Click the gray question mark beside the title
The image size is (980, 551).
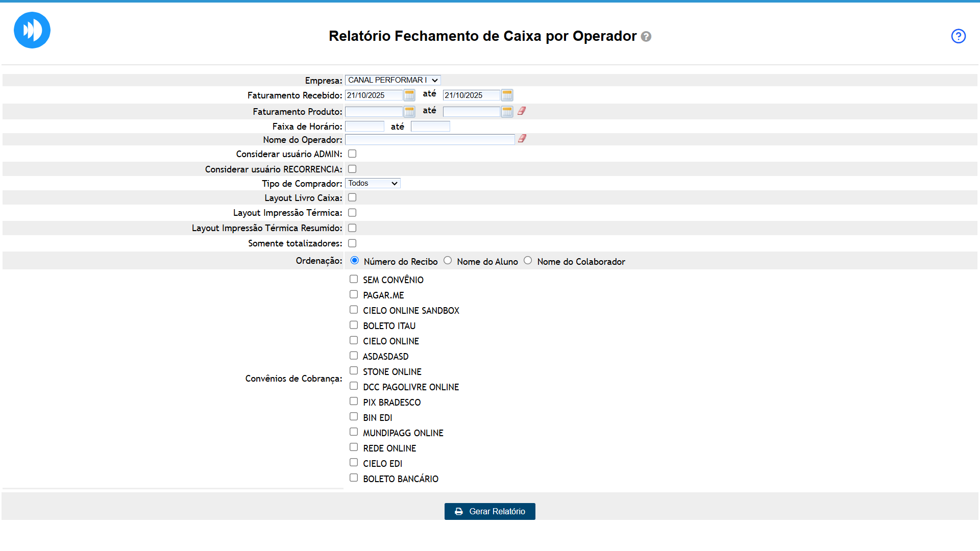click(x=646, y=37)
